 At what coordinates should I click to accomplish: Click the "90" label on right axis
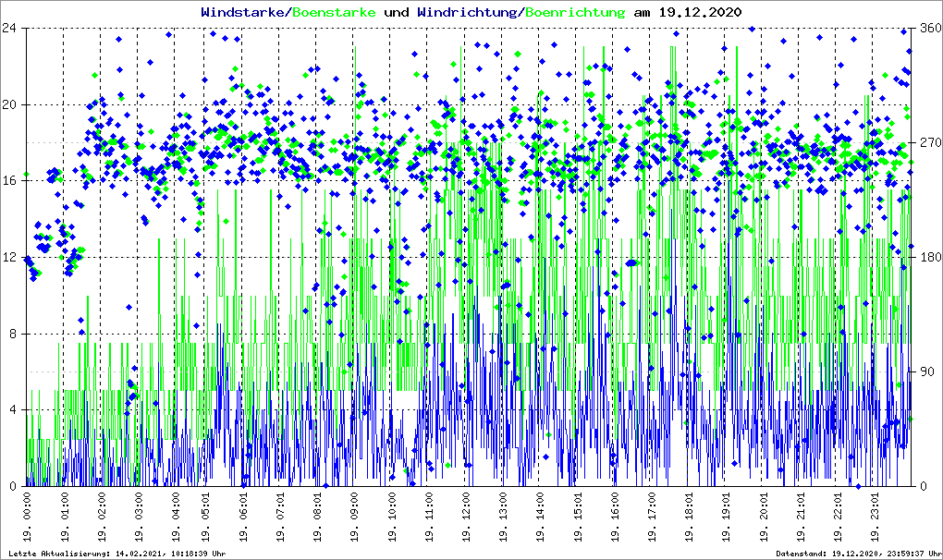(x=924, y=372)
